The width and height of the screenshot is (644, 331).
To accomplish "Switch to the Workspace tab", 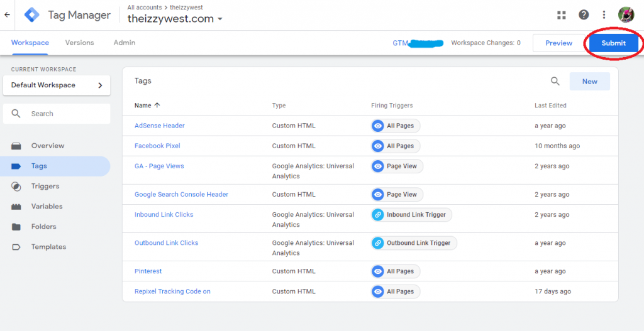I will [x=30, y=43].
